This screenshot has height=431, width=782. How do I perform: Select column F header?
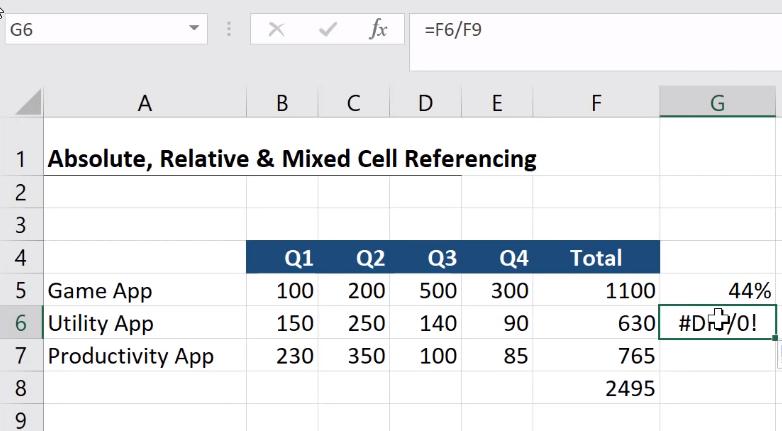[596, 102]
